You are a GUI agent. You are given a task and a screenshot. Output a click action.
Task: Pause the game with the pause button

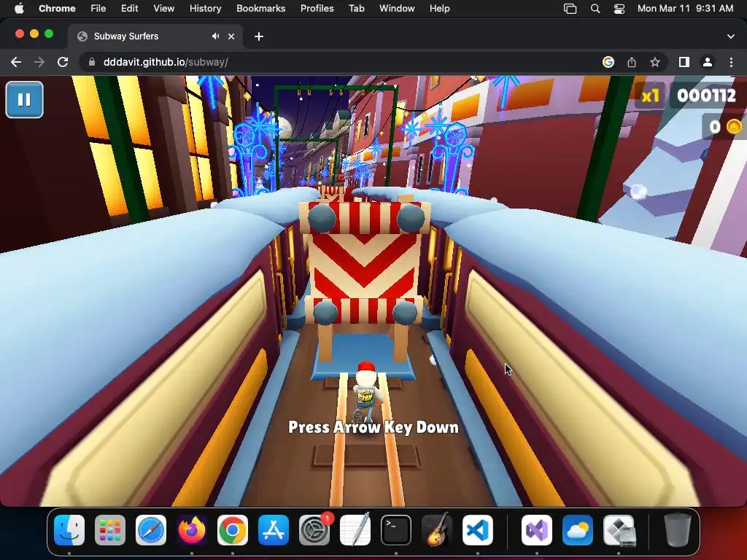[24, 99]
